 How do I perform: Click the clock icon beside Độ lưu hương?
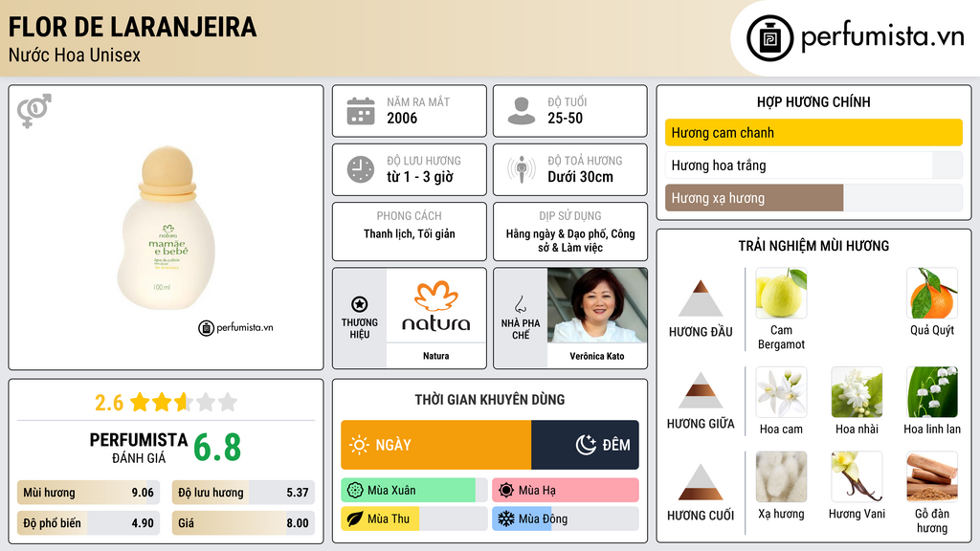tap(361, 169)
